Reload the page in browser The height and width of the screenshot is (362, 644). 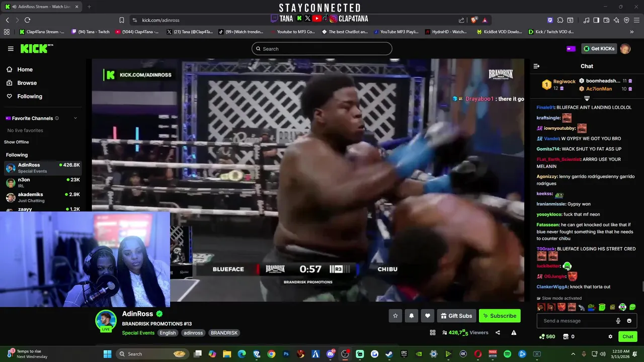coord(27,20)
